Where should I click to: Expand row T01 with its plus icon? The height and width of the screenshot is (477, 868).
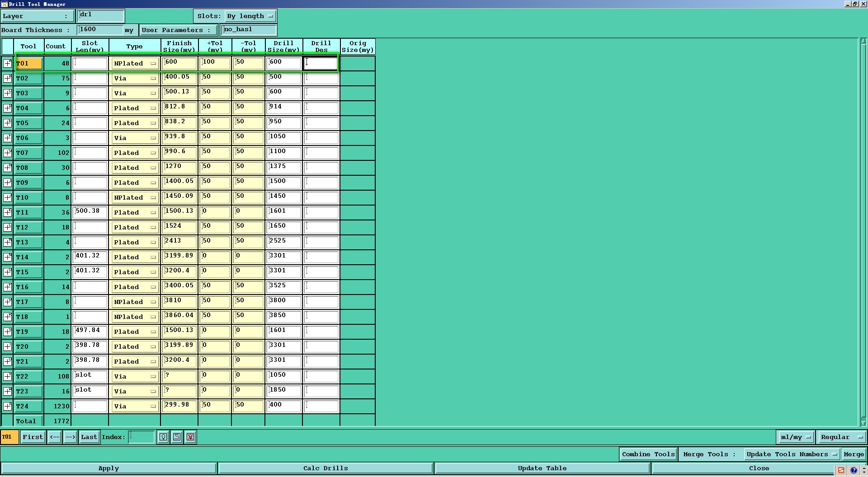point(8,63)
